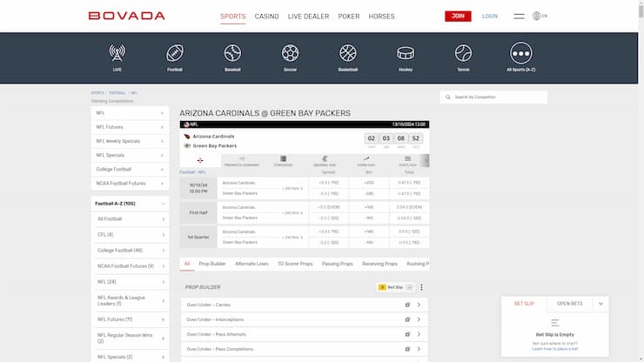Image resolution: width=644 pixels, height=362 pixels.
Task: Click copy icon on Over/Under Pass Attempts row
Action: click(x=407, y=334)
